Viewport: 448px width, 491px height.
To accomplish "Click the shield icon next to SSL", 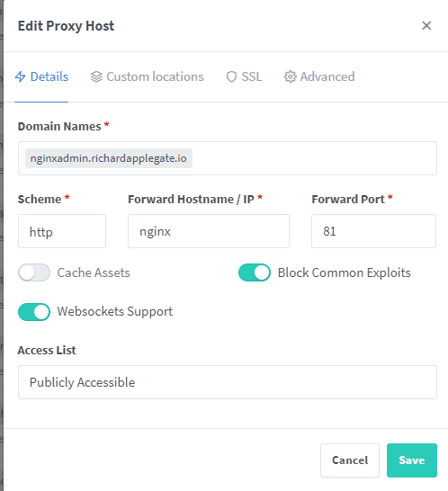I will click(231, 76).
